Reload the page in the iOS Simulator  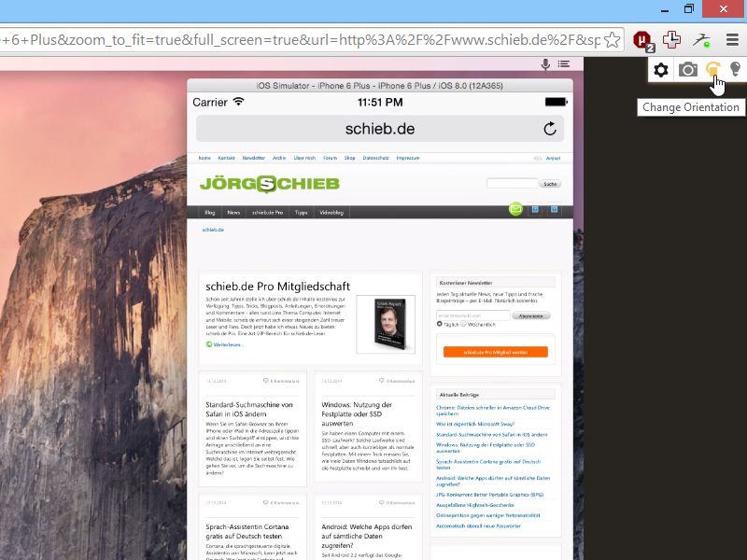[550, 129]
